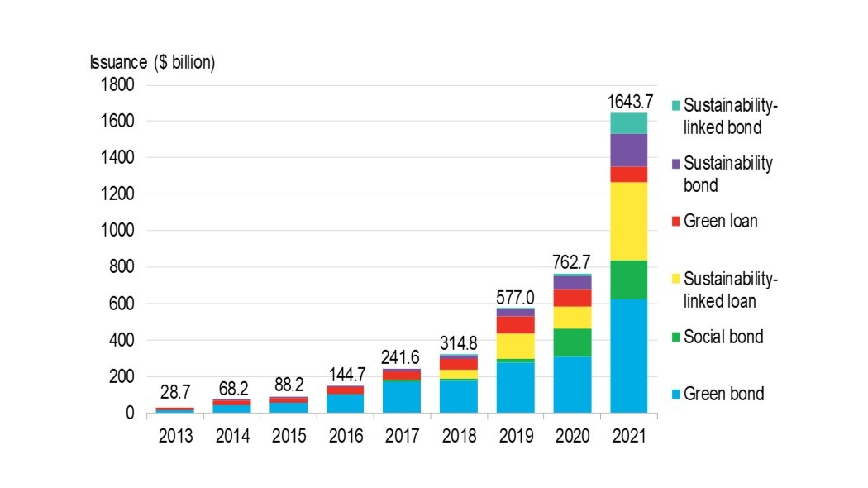The width and height of the screenshot is (868, 488).
Task: Click the 2018 blue Green bond bar segment
Action: [x=459, y=397]
